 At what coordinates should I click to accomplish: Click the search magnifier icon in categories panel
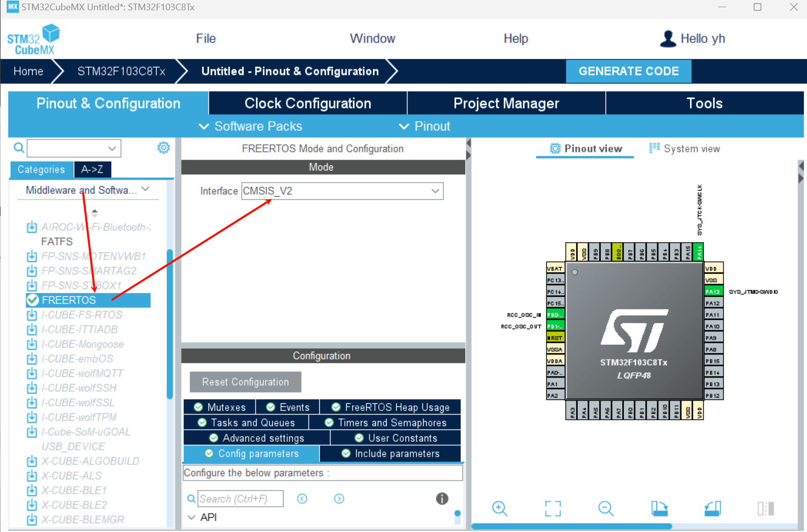[x=19, y=148]
